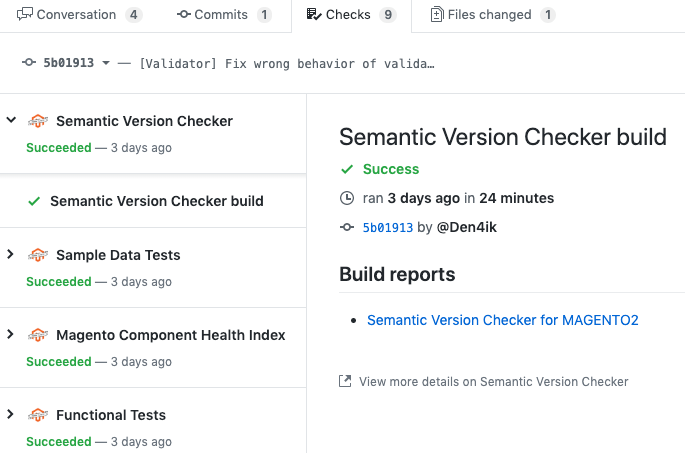This screenshot has width=685, height=453.
Task: Expand the Magento Component Health Index group
Action: 11,334
